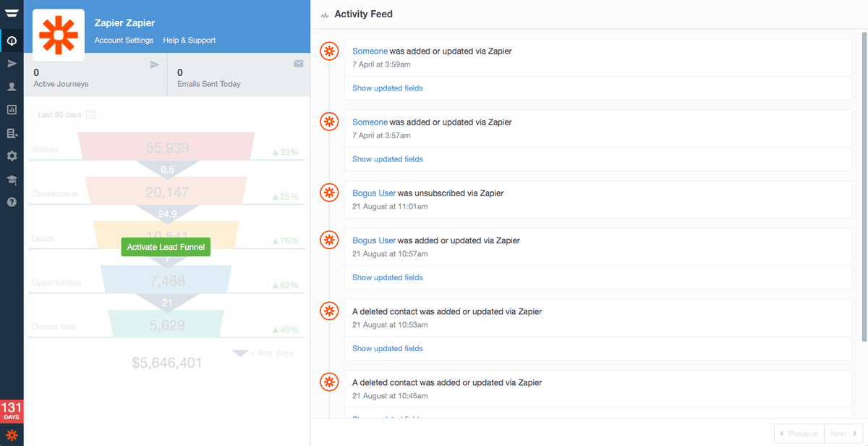Click the Emails Sent Today count tile
This screenshot has height=446, width=868.
(239, 75)
